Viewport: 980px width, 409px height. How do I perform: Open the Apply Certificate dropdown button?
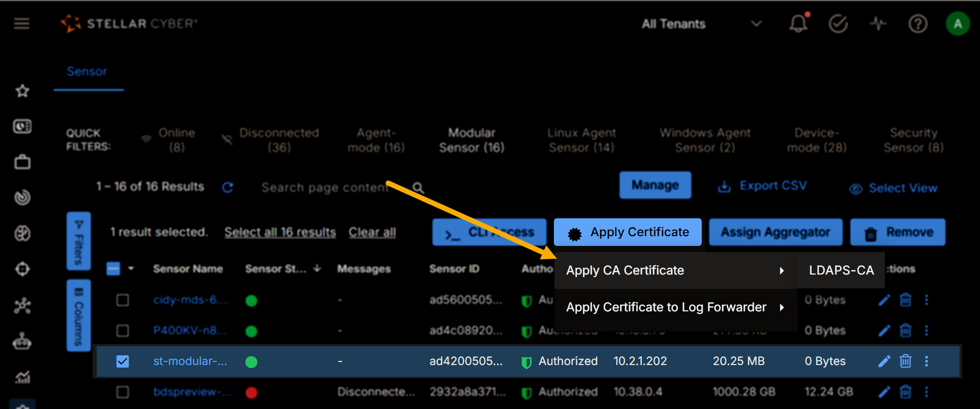[x=628, y=232]
